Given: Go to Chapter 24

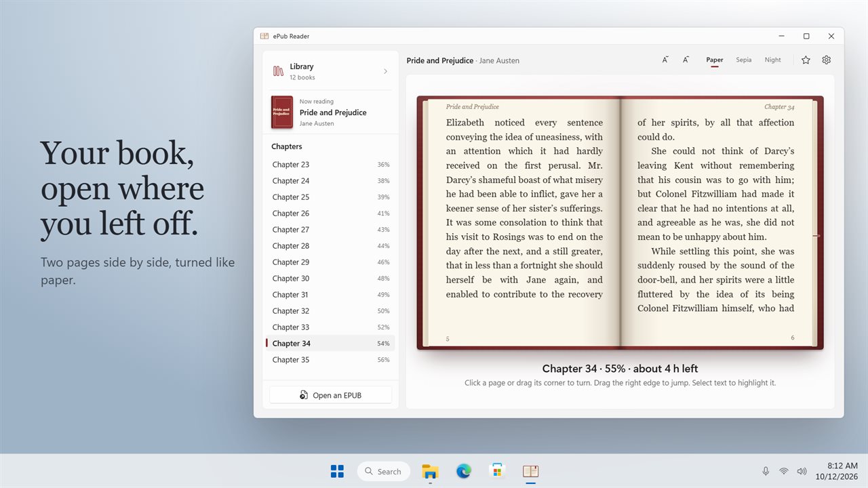Looking at the screenshot, I should point(330,181).
